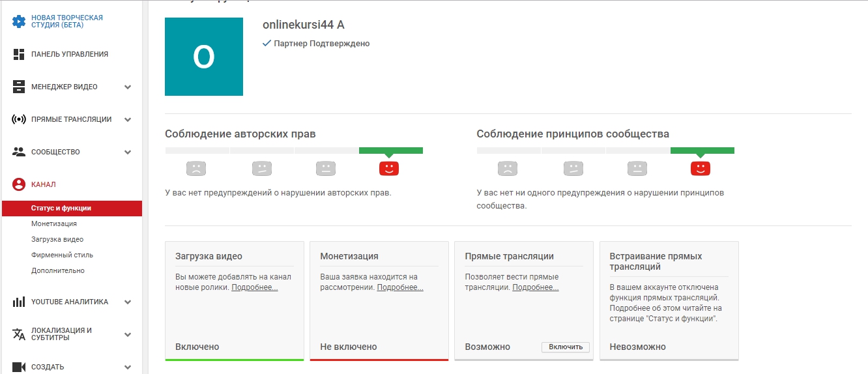
Task: Expand the Менеджер видео section chevron
Action: coord(128,87)
